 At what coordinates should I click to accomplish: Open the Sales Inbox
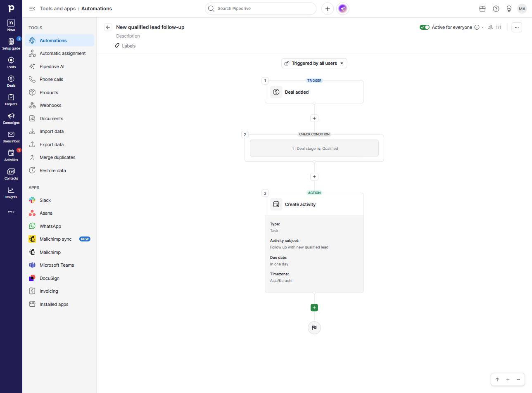11,137
